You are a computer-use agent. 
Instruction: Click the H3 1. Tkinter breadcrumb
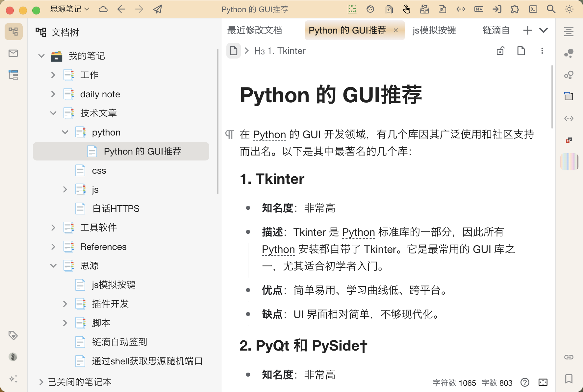coord(280,51)
